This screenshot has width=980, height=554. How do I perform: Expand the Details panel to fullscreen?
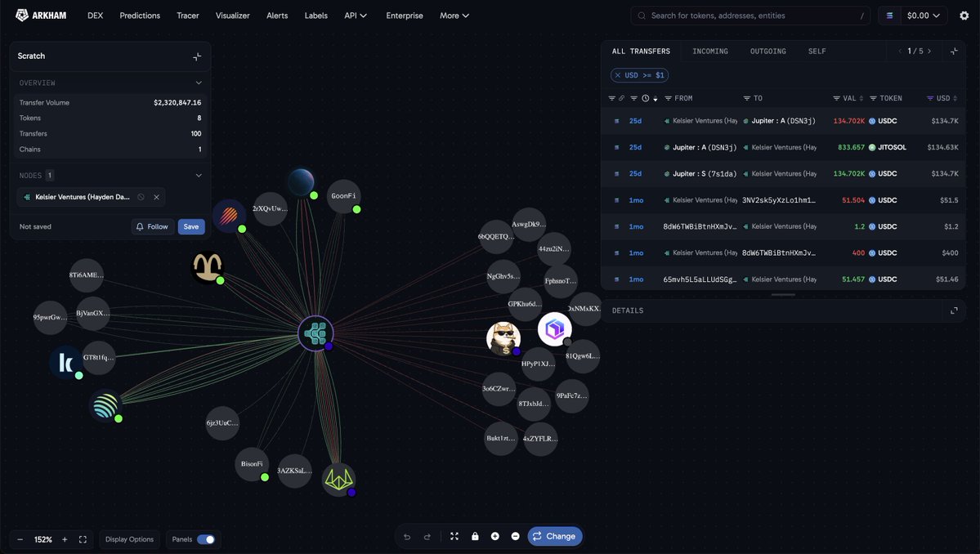point(954,311)
